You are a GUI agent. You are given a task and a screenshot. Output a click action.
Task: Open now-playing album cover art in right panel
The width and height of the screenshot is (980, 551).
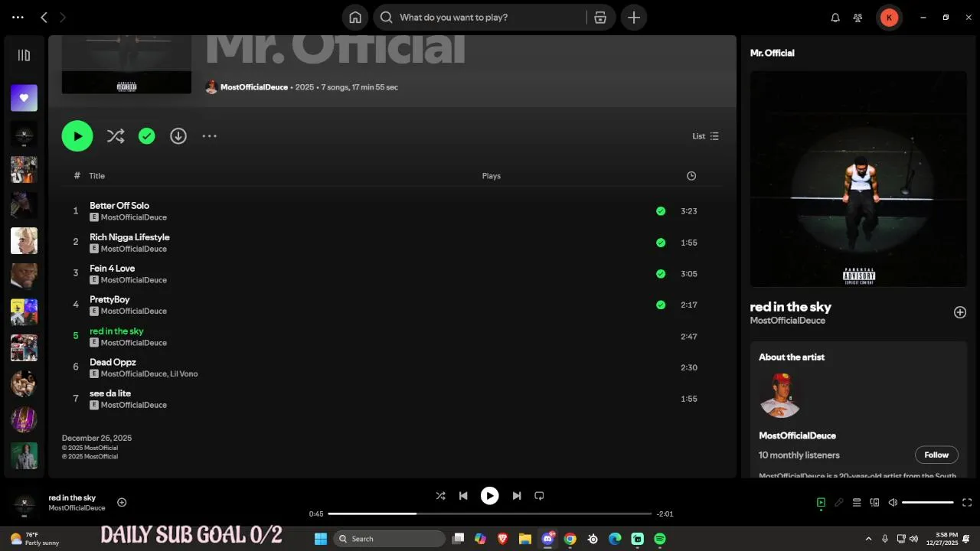coord(858,179)
